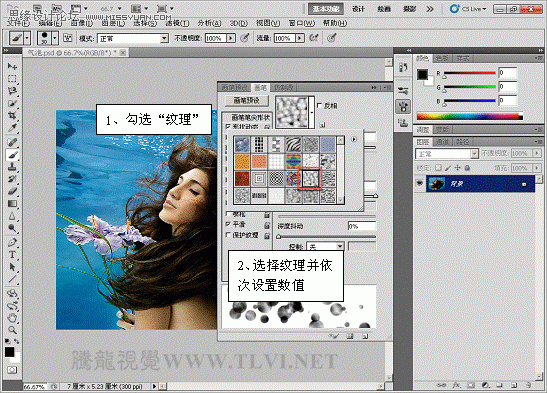Select the Eyedropper tool
This screenshot has width=547, height=393.
click(12, 128)
